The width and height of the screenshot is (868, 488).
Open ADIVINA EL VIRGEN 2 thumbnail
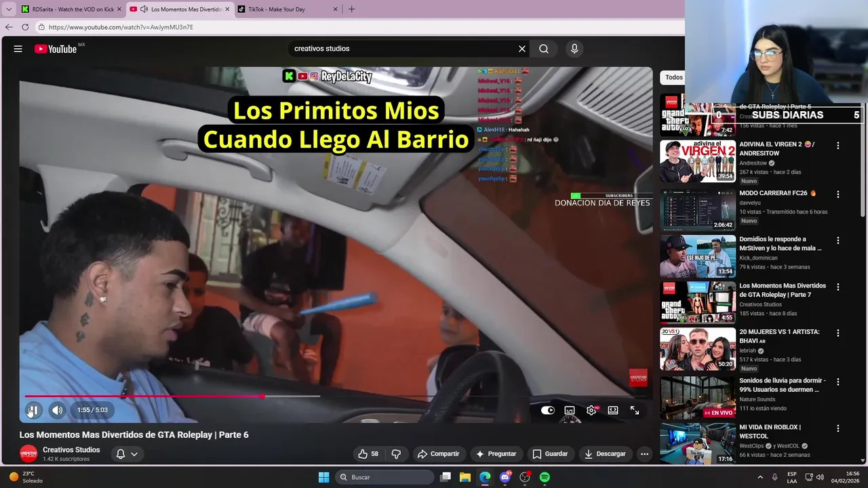(x=698, y=161)
